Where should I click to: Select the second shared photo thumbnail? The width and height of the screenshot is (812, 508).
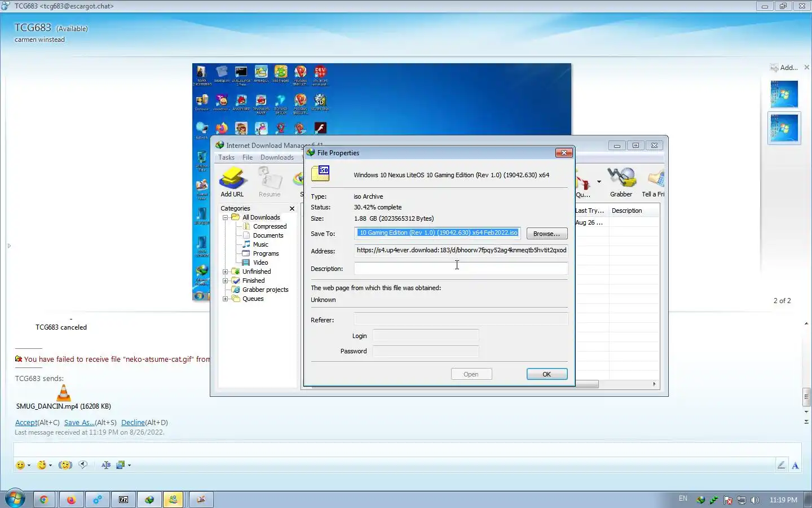pyautogui.click(x=784, y=128)
